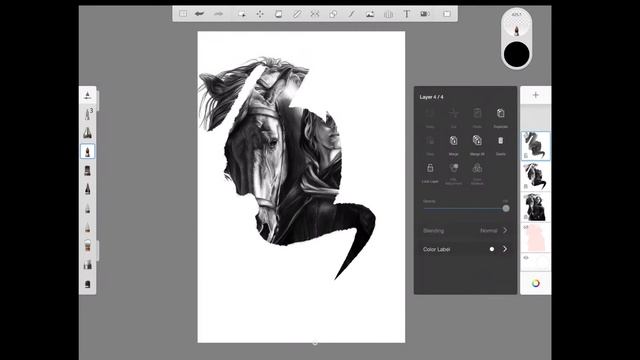Lock Layer toggle in layer menu
Image resolution: width=640 pixels, height=360 pixels.
(x=430, y=172)
